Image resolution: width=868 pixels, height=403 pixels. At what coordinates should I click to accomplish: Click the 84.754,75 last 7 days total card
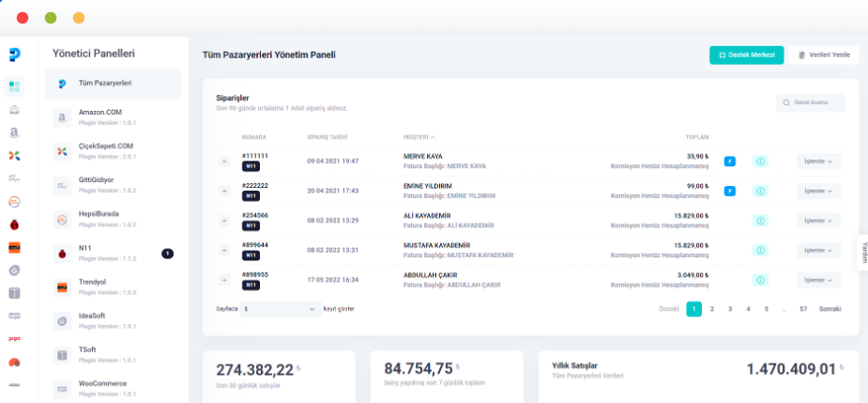(447, 377)
